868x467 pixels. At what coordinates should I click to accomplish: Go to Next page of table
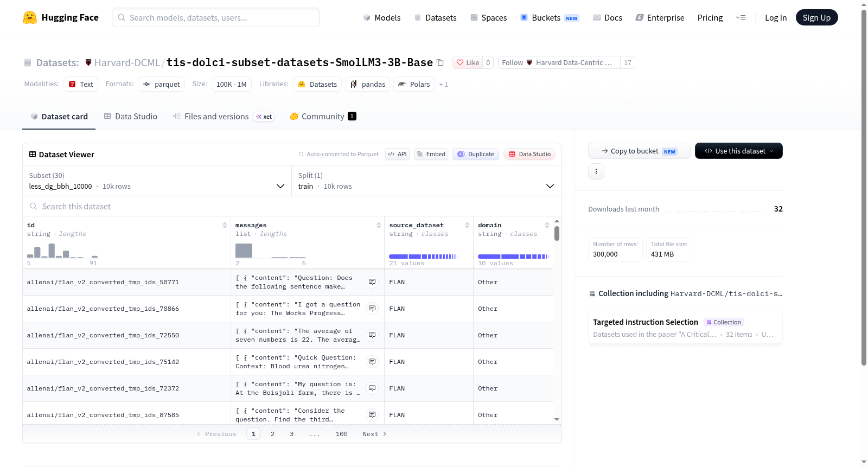pyautogui.click(x=374, y=434)
